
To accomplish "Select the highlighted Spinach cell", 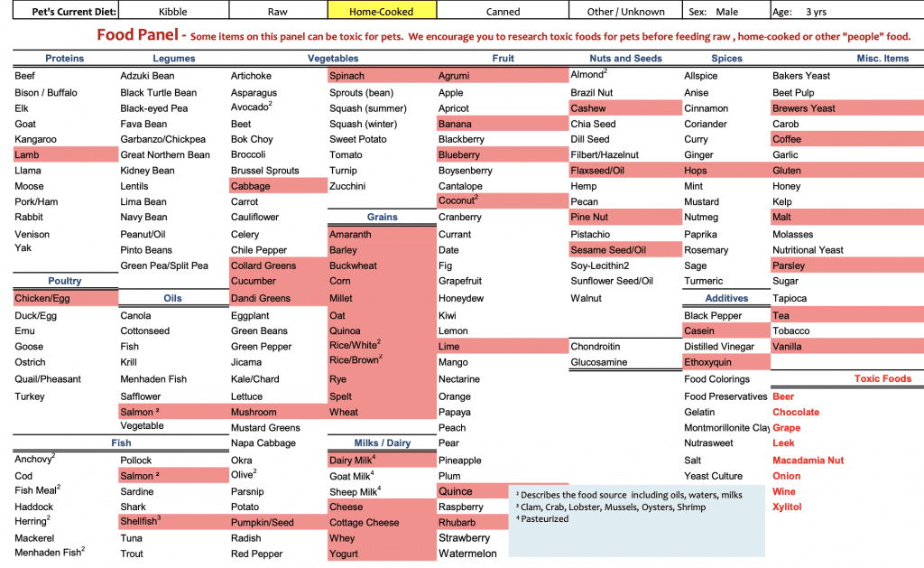I will coord(382,76).
